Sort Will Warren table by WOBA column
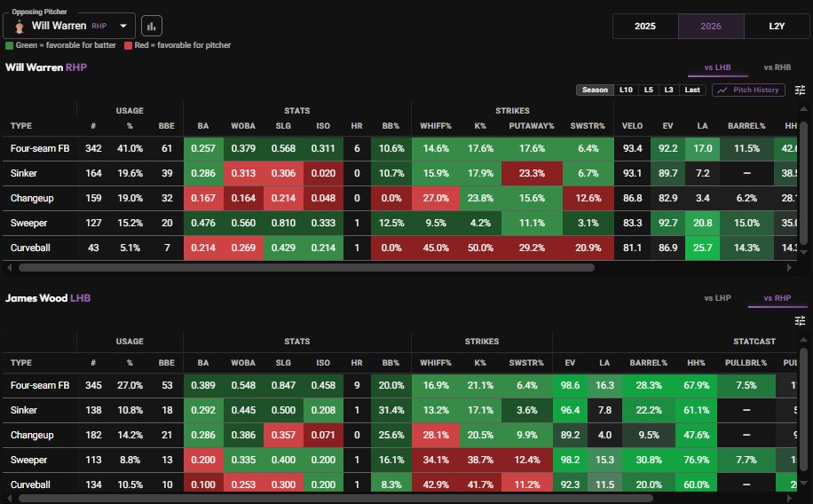Screen dimensions: 813x504 243,126
